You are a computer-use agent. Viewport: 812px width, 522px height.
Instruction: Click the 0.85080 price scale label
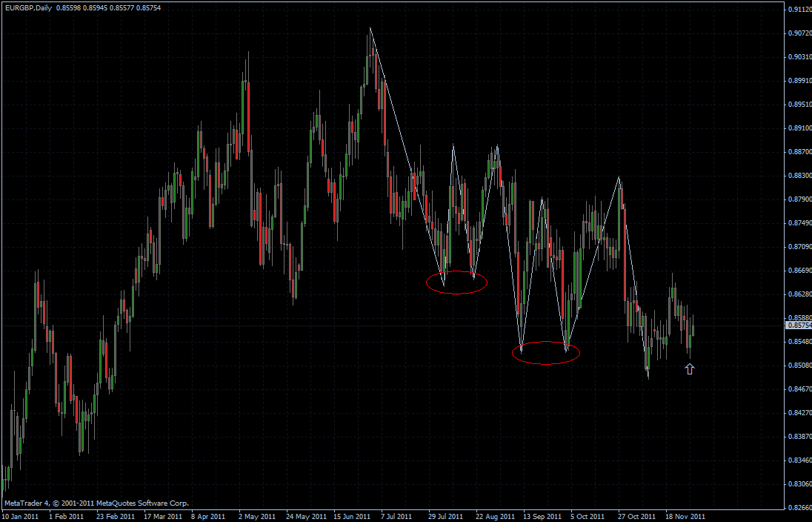coord(800,366)
